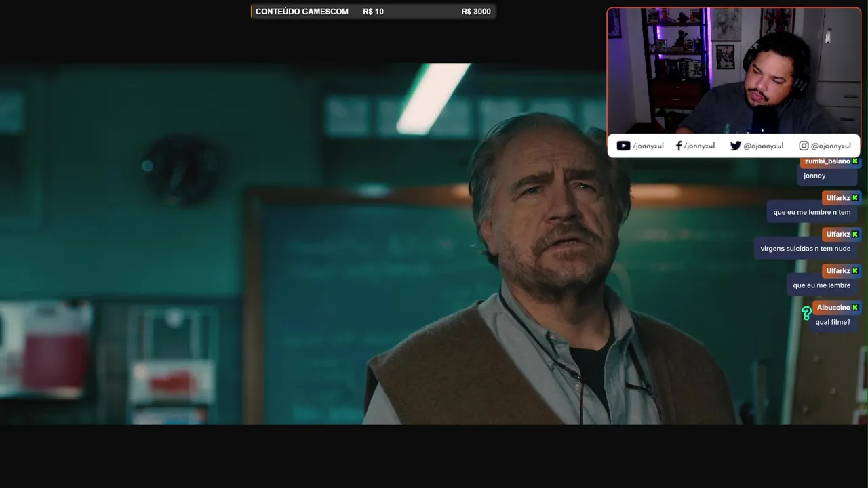Click the Facebook icon in social bar
The image size is (868, 488).
coord(679,146)
